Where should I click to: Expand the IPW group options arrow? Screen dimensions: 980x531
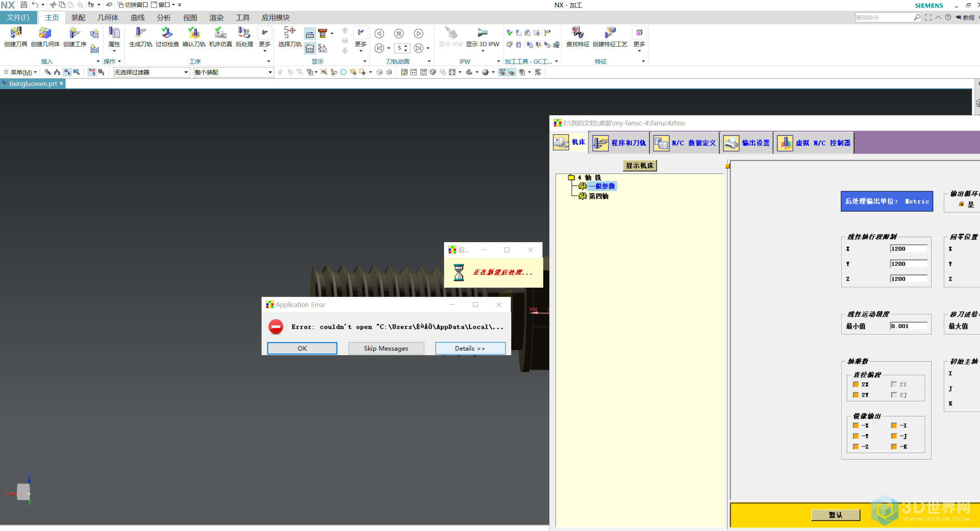click(498, 61)
